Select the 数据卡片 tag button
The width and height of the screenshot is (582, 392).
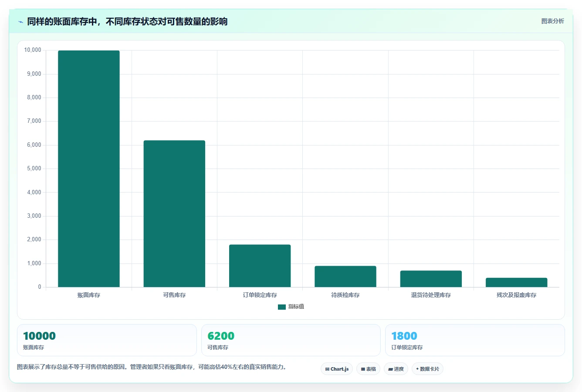click(x=427, y=369)
